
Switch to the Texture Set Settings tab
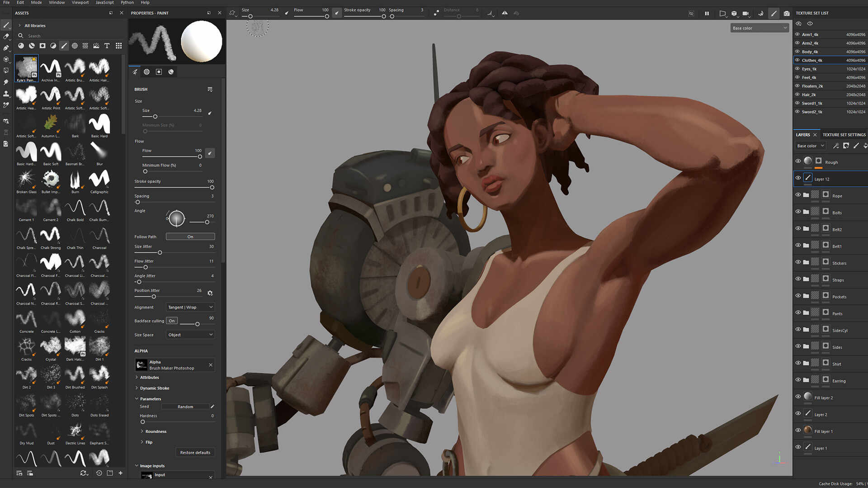[844, 135]
